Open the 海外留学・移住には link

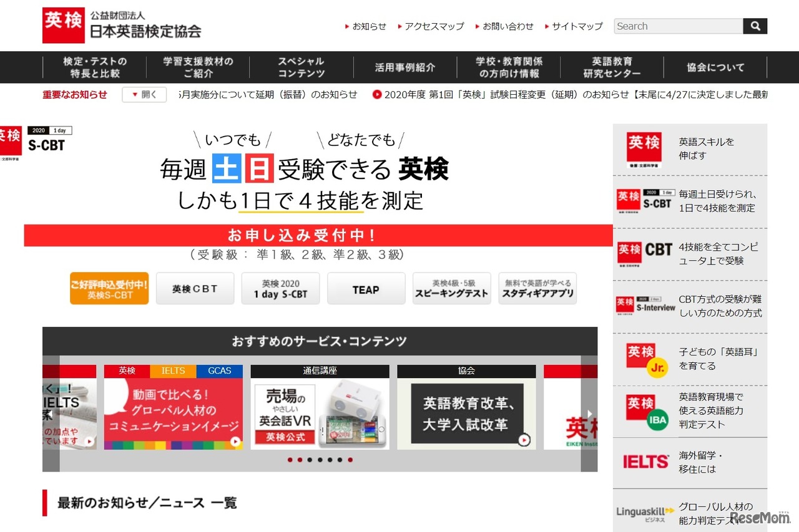701,462
